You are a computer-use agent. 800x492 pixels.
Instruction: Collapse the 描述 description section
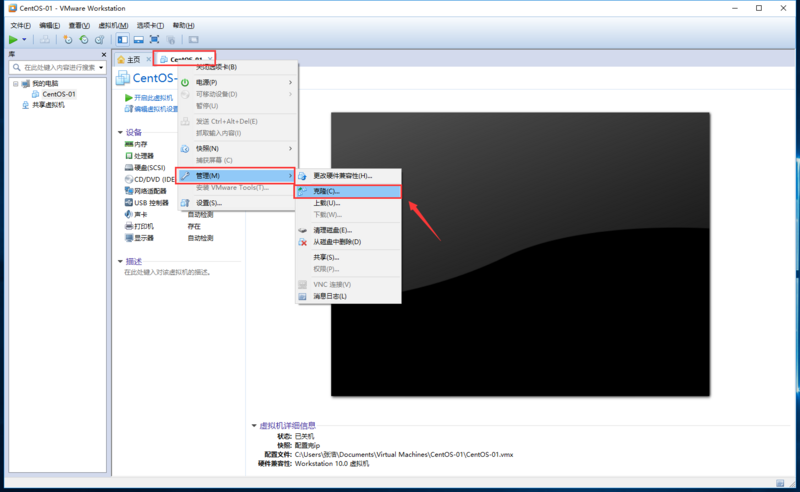[x=120, y=261]
